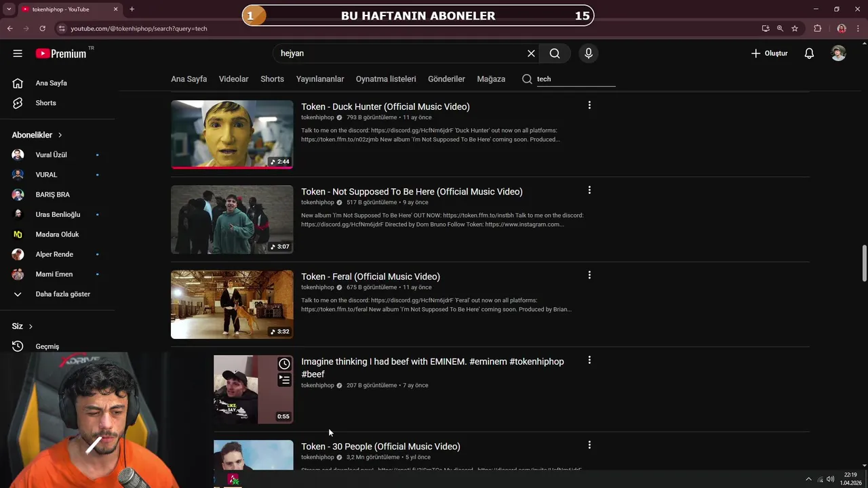Screen dimensions: 868x488
Task: Bookmark page with star icon
Action: (x=795, y=28)
